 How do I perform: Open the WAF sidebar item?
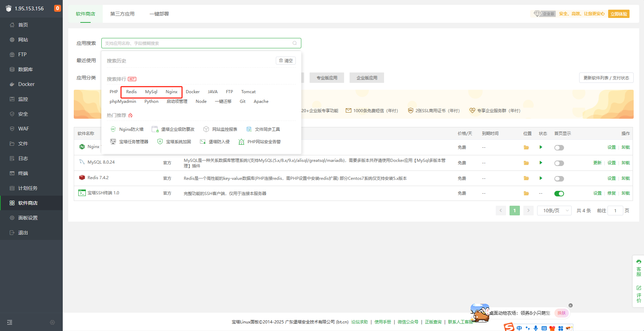tap(31, 129)
